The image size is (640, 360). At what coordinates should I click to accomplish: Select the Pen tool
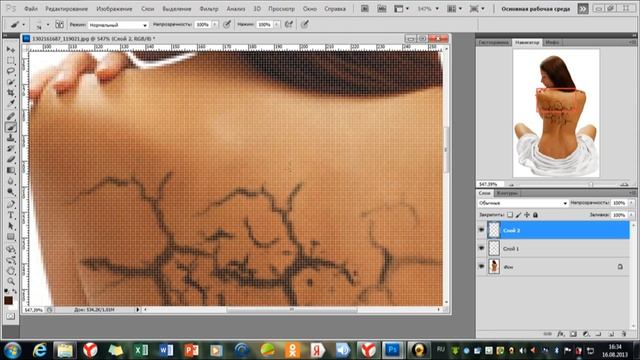pos(11,204)
